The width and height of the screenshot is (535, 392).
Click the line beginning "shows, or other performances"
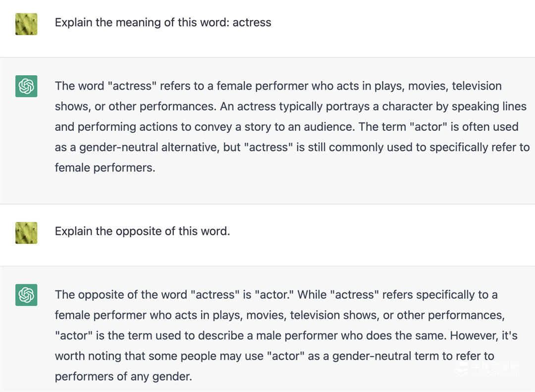290,107
